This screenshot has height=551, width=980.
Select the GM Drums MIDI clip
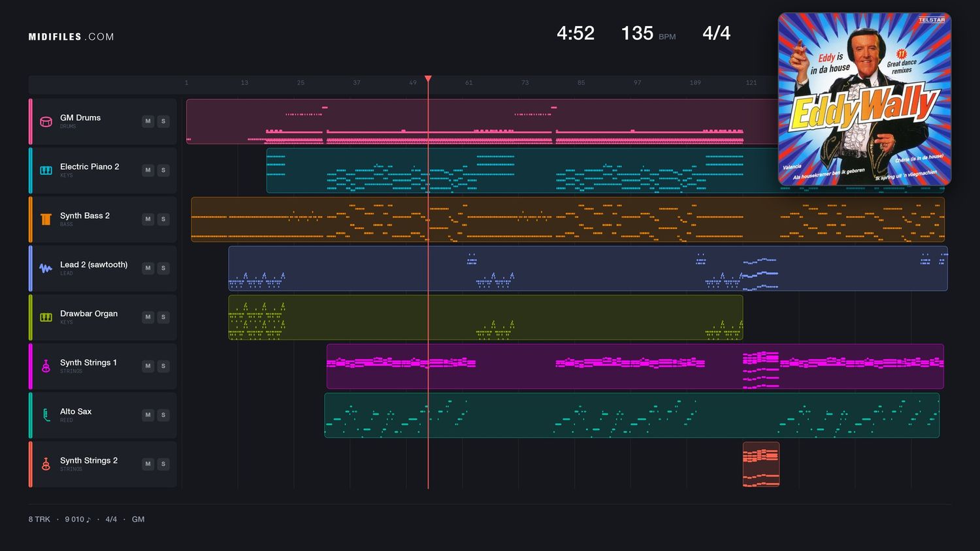coord(482,121)
